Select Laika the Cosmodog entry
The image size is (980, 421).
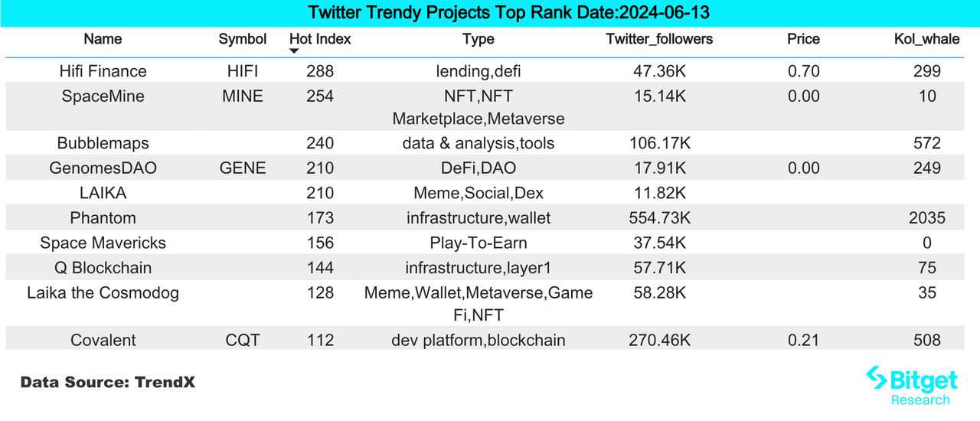point(103,292)
